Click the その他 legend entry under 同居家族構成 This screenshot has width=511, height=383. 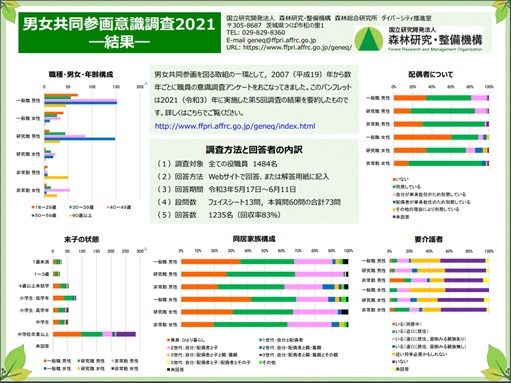(267, 362)
